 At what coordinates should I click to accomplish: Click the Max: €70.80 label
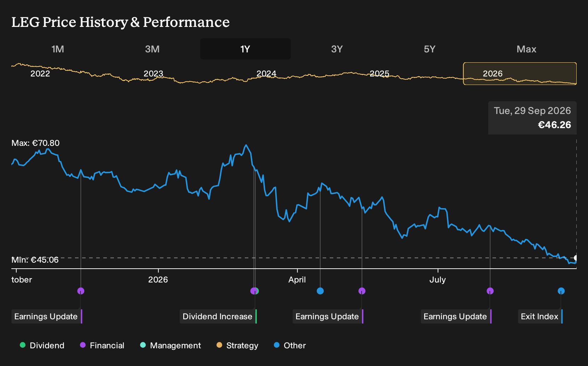point(35,143)
